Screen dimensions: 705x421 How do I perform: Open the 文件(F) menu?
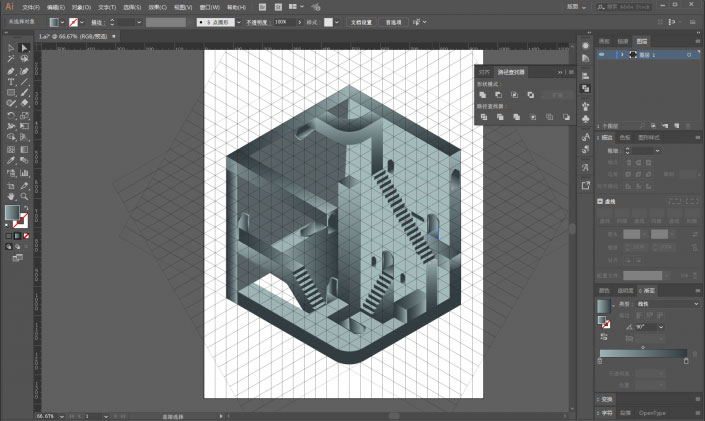[31, 7]
